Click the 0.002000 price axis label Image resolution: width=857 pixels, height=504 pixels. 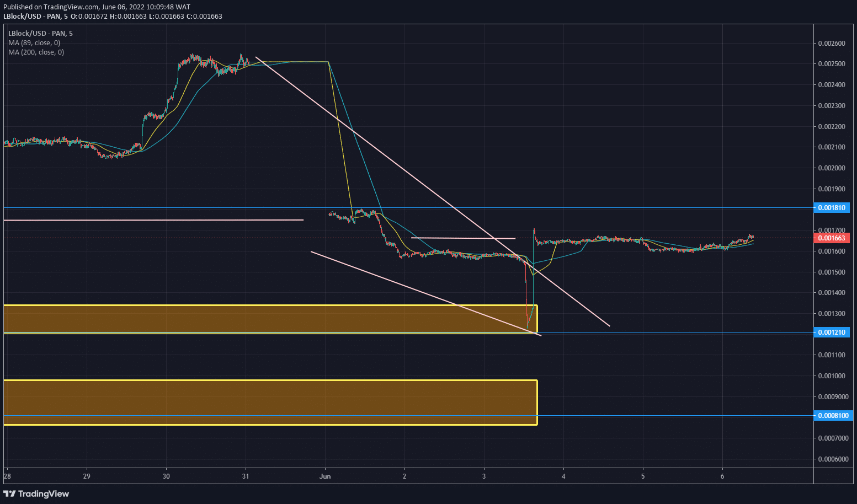(831, 168)
